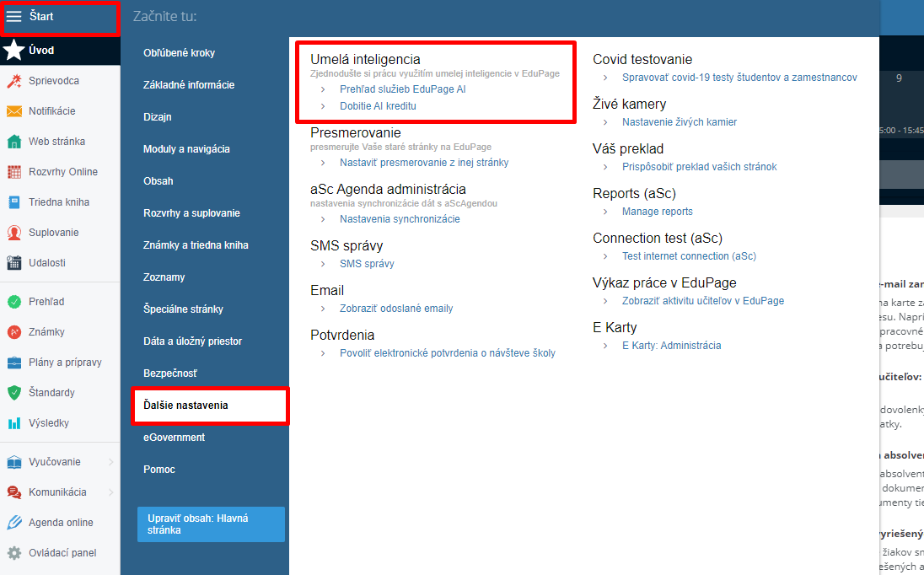Open Prehľad služieb EduPage AI link
Screen dimensions: 924x575
tap(402, 89)
